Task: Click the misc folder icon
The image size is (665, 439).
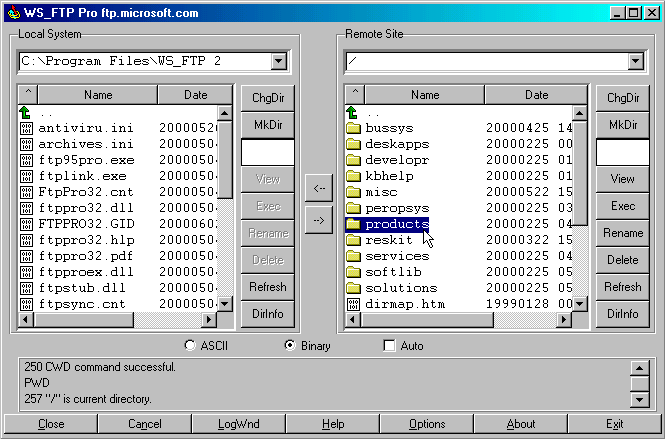Action: [x=353, y=192]
